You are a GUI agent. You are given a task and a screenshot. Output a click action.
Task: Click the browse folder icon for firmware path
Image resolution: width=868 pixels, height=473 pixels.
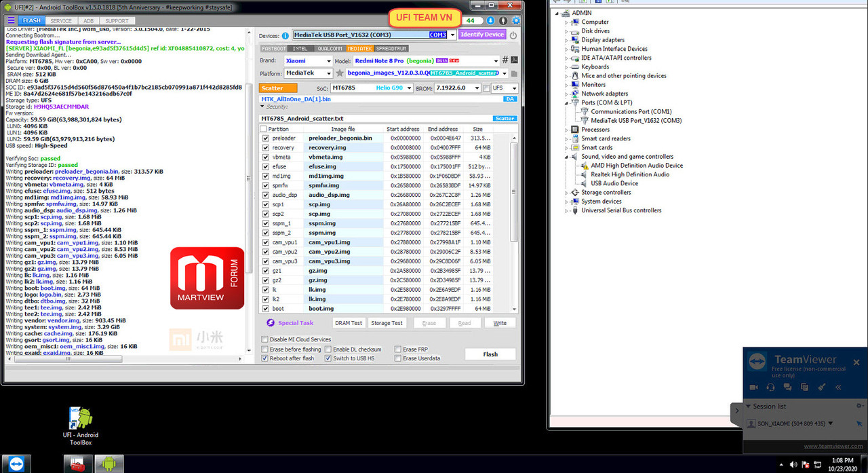tap(515, 73)
